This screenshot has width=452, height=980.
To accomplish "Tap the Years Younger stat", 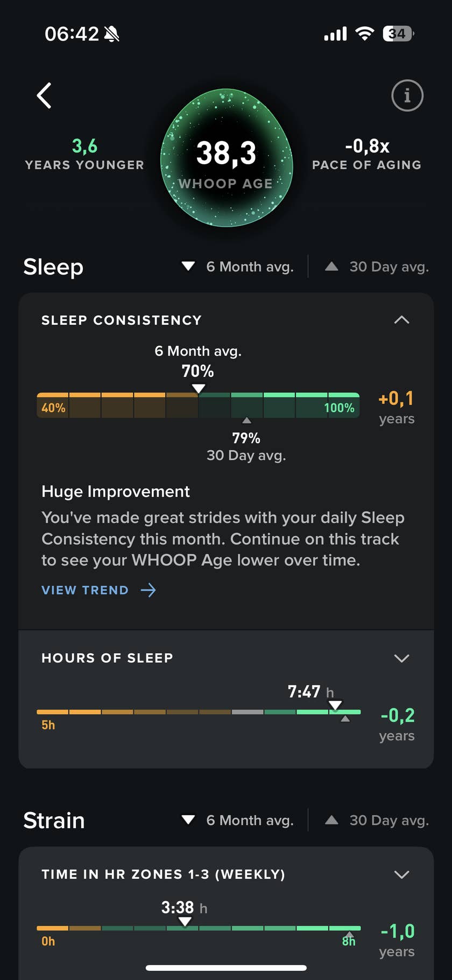I will [84, 154].
